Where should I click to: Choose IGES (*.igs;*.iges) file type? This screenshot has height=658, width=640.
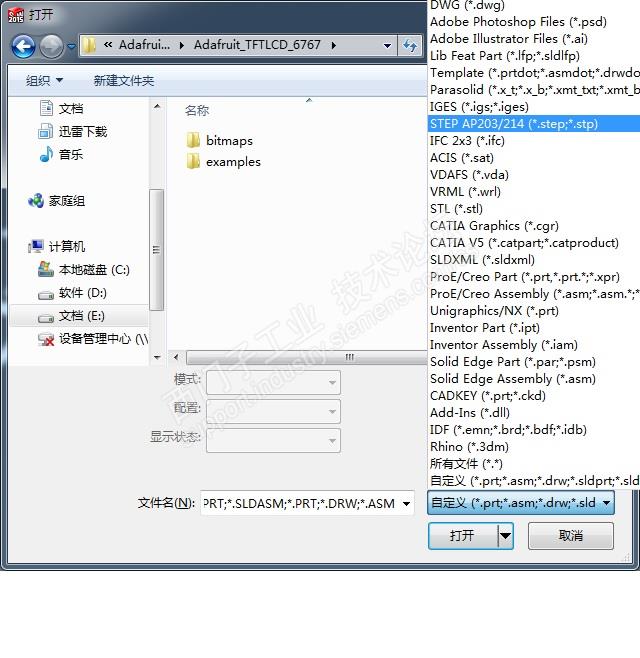(533, 107)
